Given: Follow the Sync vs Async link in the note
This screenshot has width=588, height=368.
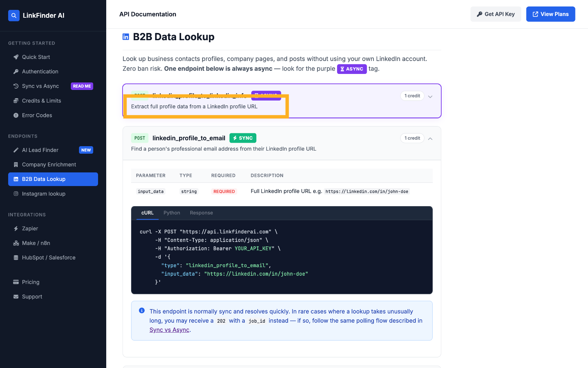Looking at the screenshot, I should click(x=170, y=330).
